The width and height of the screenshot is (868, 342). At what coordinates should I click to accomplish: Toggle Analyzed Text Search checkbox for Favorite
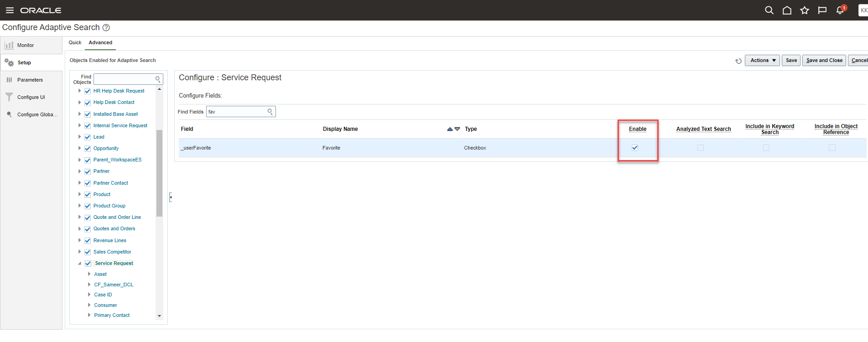click(701, 148)
